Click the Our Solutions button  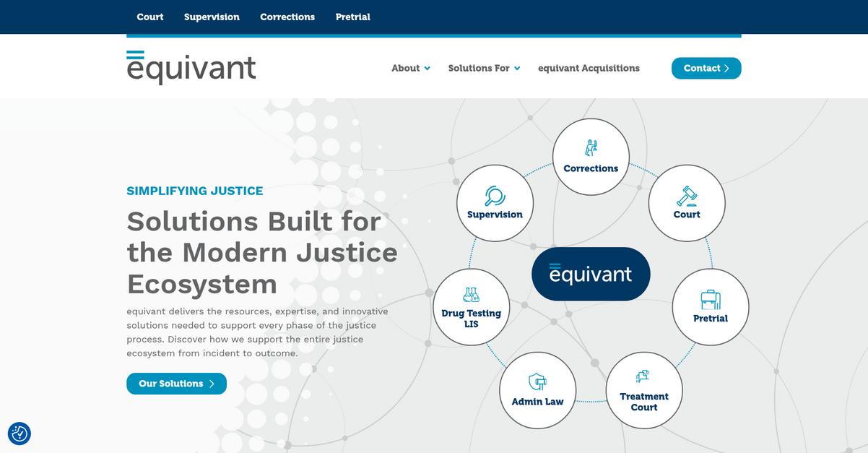coord(176,384)
